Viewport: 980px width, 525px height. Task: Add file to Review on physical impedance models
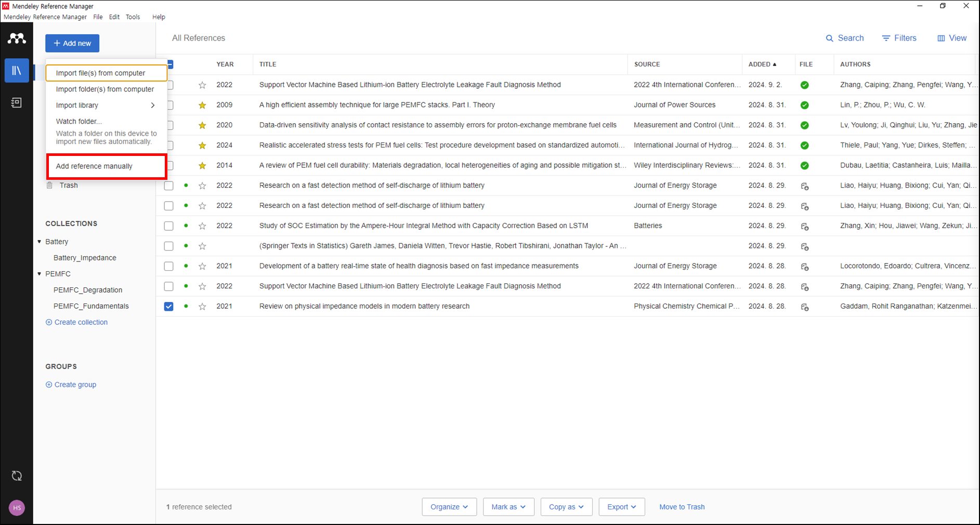click(x=805, y=307)
